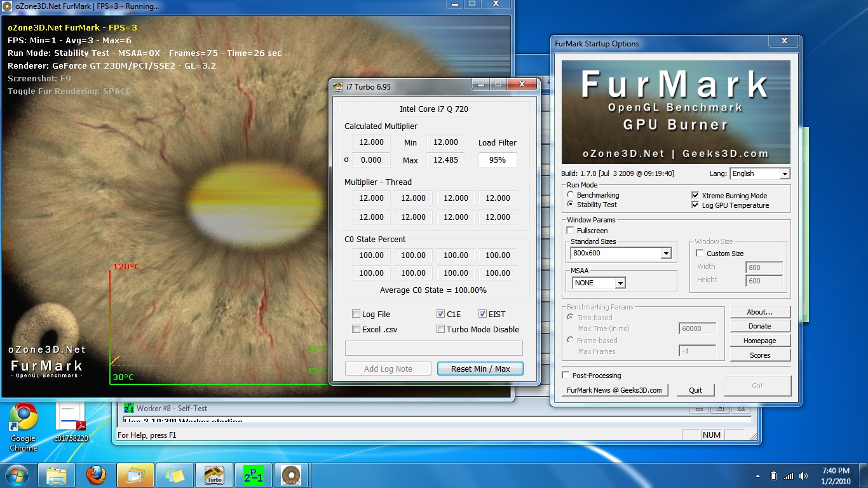
Task: Open the volume speaker tray icon
Action: point(804,476)
